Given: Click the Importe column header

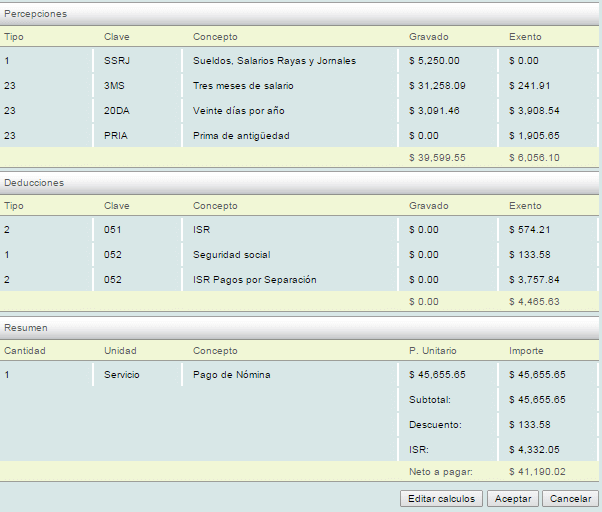Looking at the screenshot, I should (527, 351).
